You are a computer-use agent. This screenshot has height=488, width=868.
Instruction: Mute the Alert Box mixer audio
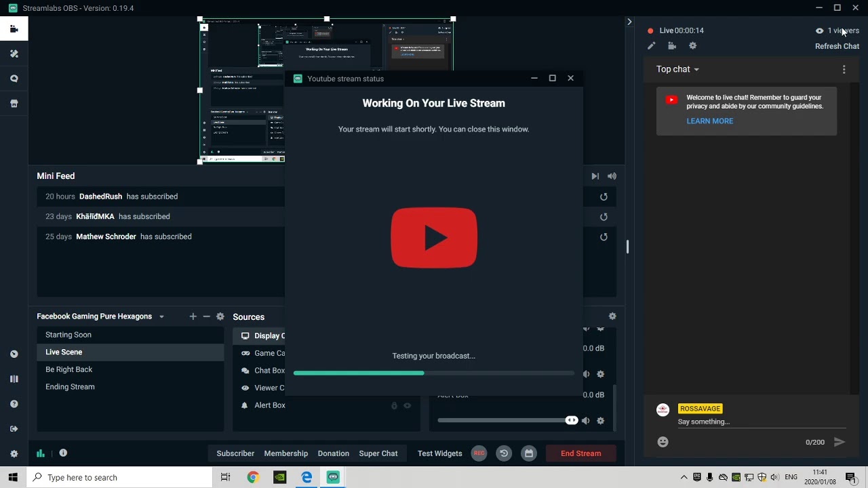(586, 421)
